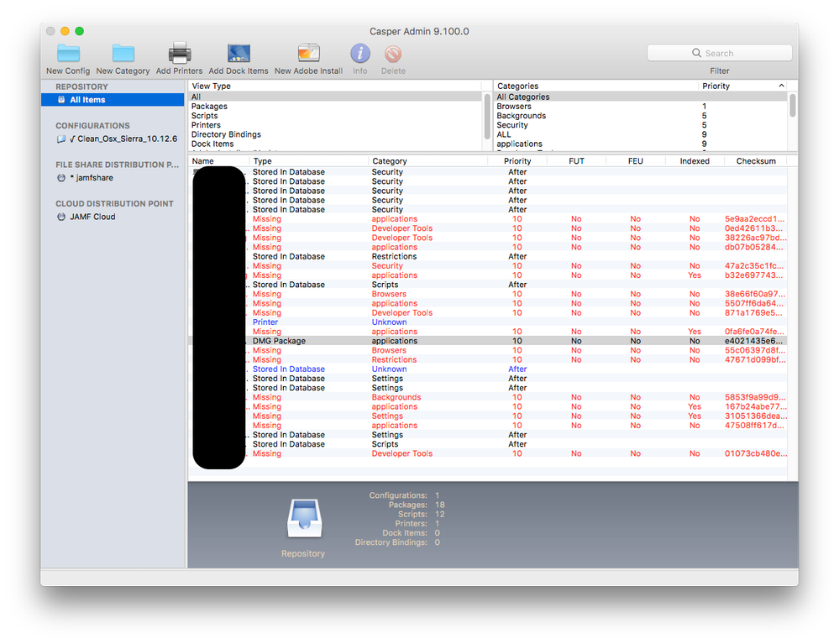This screenshot has height=644, width=839.
Task: Toggle the Priority sort arrow in Categories
Action: [x=781, y=86]
